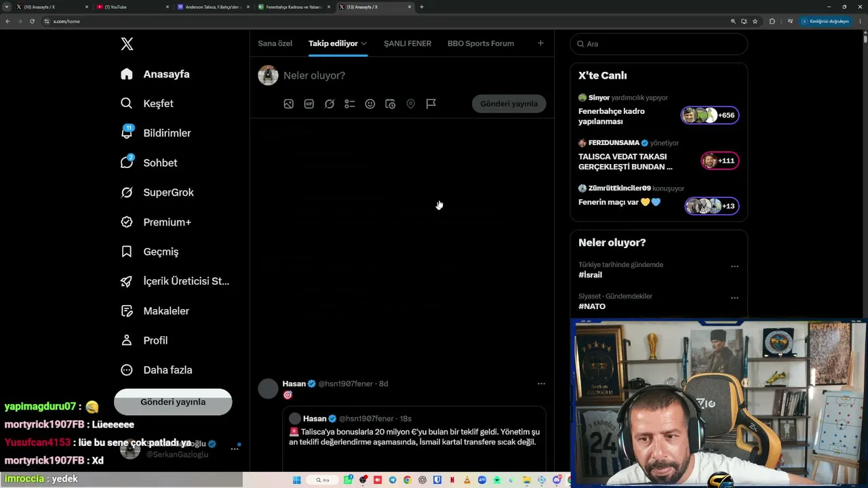Open Bildirimler notifications in sidebar

click(155, 133)
